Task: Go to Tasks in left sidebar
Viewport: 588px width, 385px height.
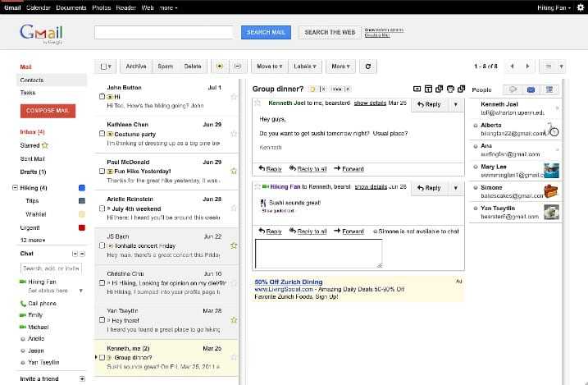Action: 28,93
